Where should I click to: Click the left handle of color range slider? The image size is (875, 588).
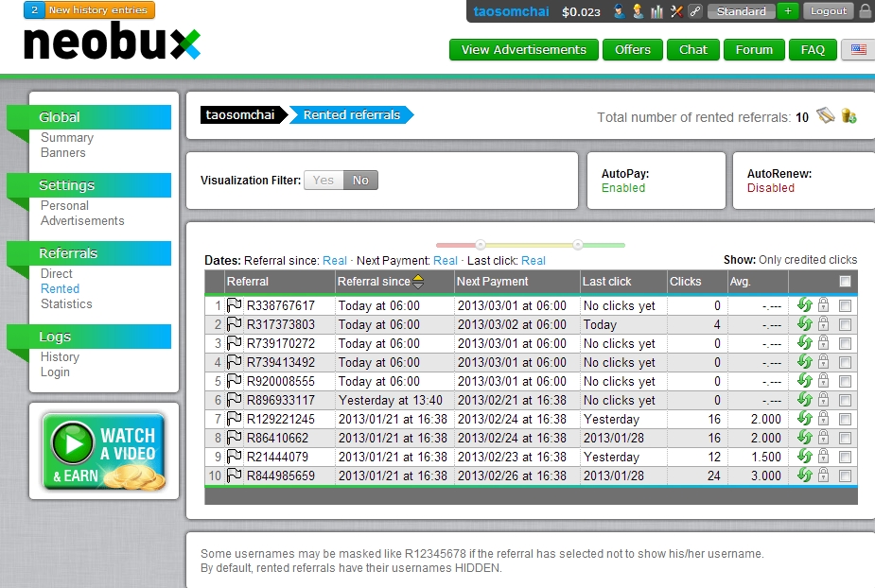pyautogui.click(x=481, y=244)
